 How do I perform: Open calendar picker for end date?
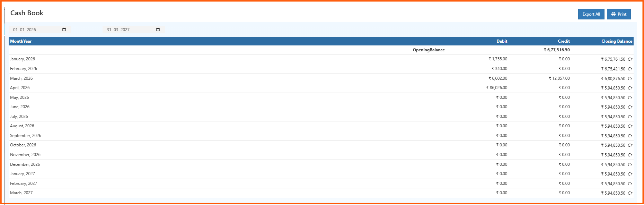coord(158,29)
